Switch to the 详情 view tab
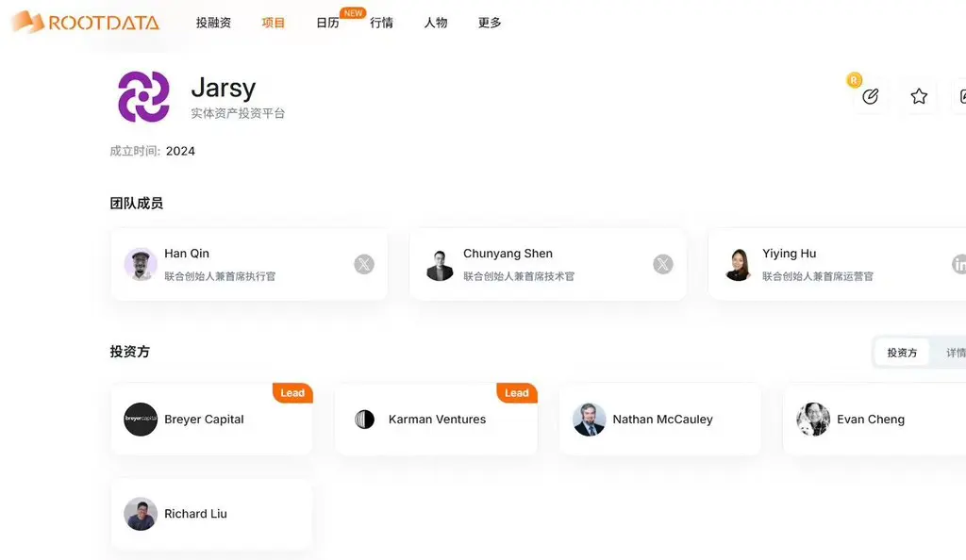 955,353
